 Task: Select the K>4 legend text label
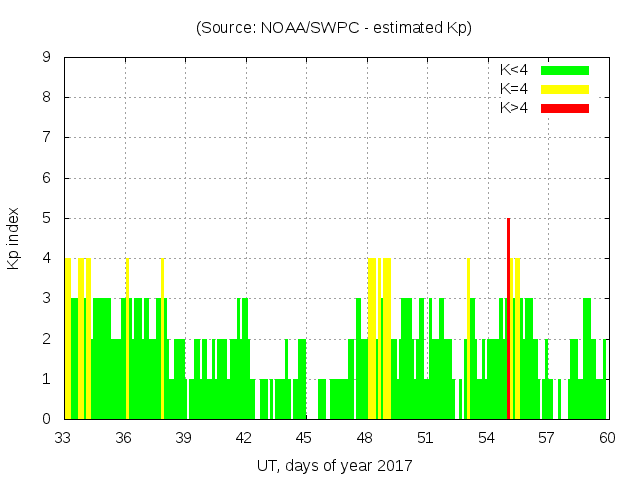pyautogui.click(x=514, y=108)
